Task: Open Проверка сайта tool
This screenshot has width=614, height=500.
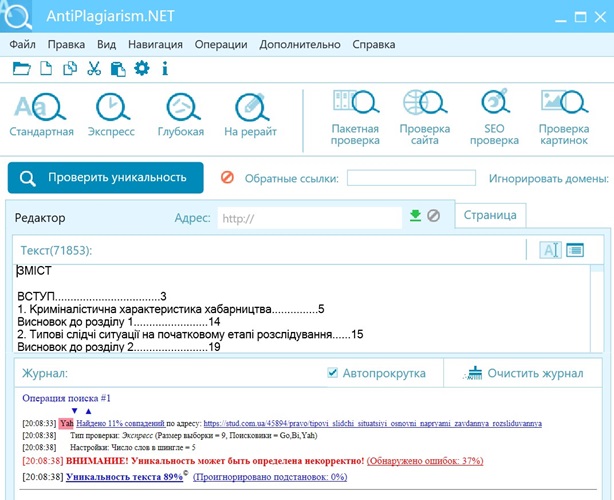Action: [425, 118]
